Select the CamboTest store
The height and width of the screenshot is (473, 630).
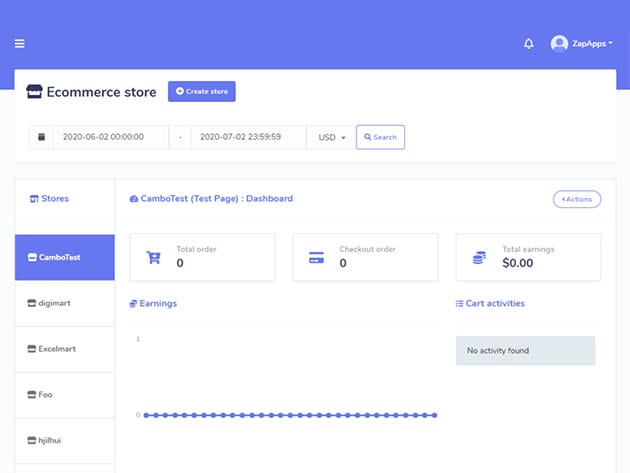(65, 257)
